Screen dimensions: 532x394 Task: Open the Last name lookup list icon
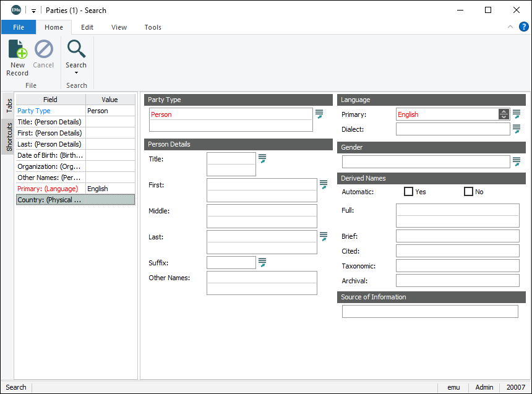coord(323,237)
